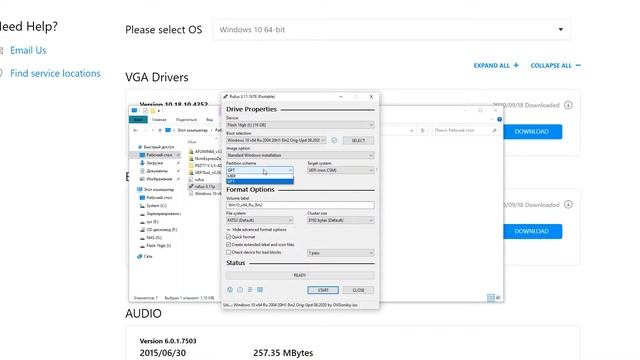Screen dimensions: 640x360
Task: Click Explorer back arrow
Action: pos(136,130)
